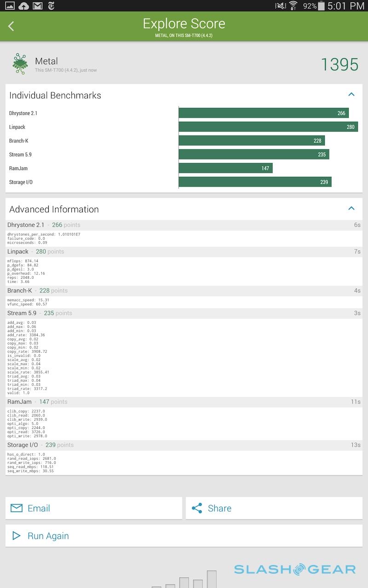Image resolution: width=368 pixels, height=588 pixels.
Task: Select the Storage I/O points header row
Action: (x=184, y=445)
